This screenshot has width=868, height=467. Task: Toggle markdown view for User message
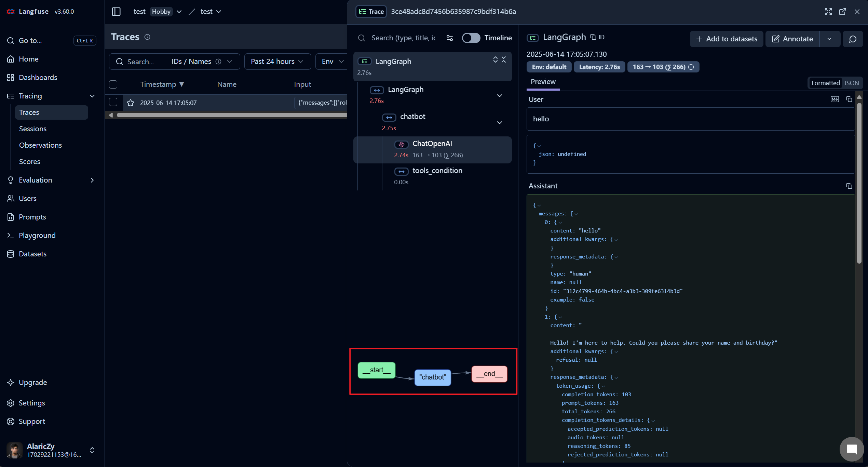click(x=835, y=99)
